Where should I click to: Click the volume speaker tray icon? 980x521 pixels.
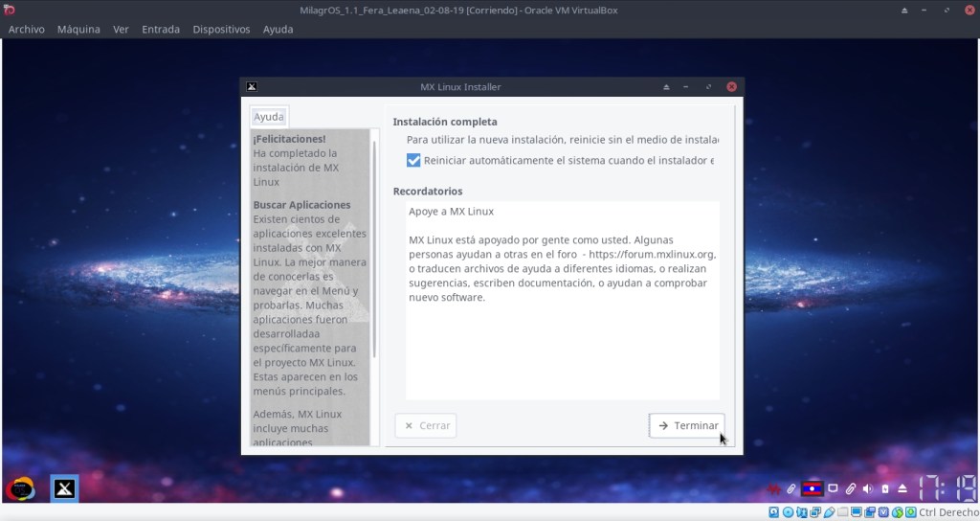[867, 488]
